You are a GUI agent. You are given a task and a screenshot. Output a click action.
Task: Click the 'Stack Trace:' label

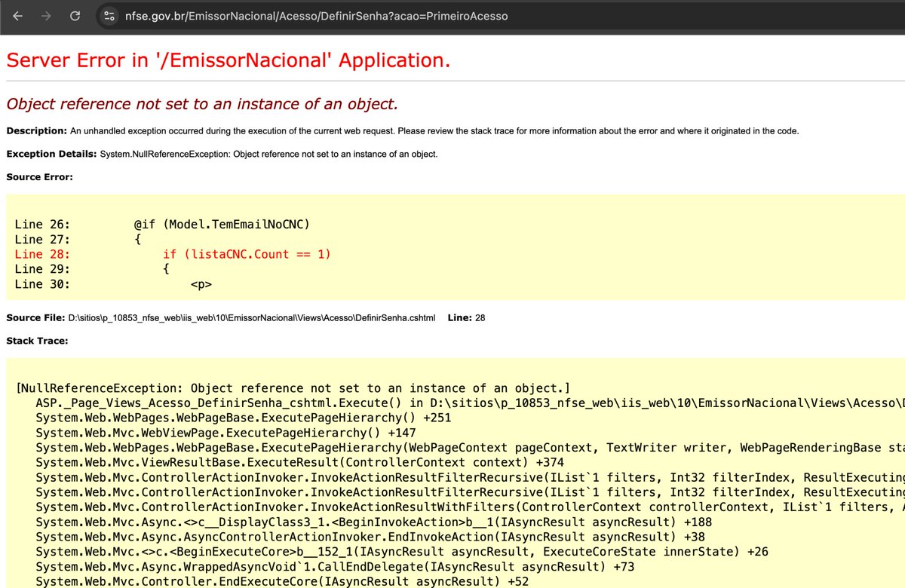coord(37,341)
